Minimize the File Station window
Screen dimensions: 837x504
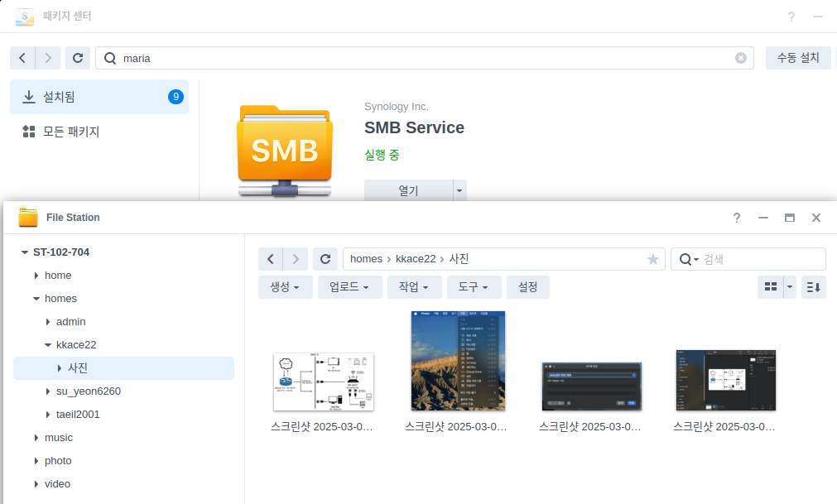[763, 218]
